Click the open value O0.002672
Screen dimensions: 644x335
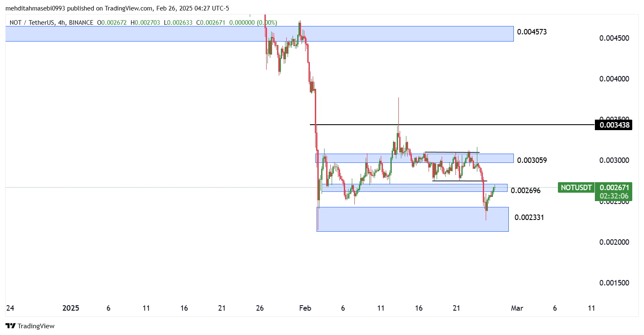point(112,22)
